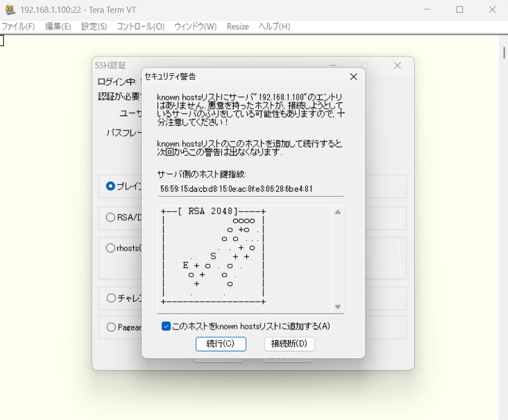Minimize the Tera Term window

427,10
